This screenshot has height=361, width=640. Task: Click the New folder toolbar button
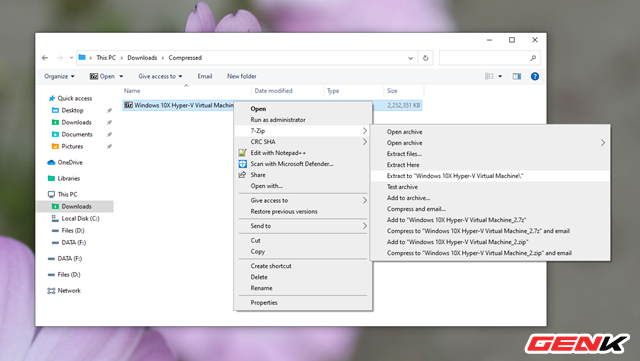[242, 76]
